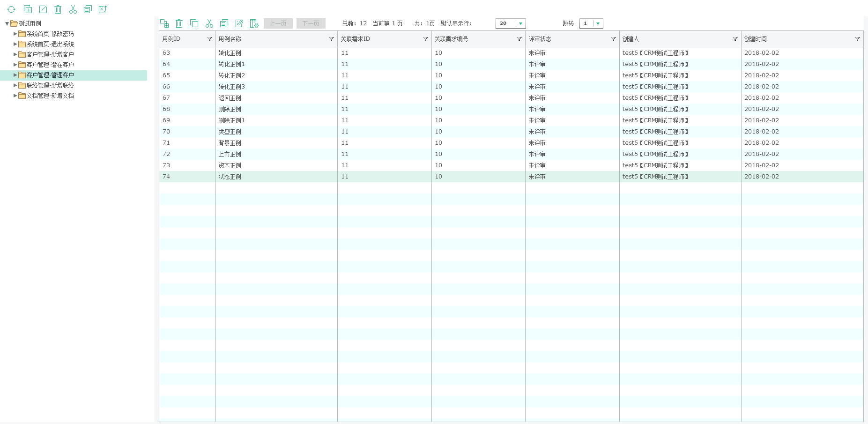Select the 联络管理-新增联络 tree folder
Image resolution: width=868 pixels, height=424 pixels.
click(50, 85)
